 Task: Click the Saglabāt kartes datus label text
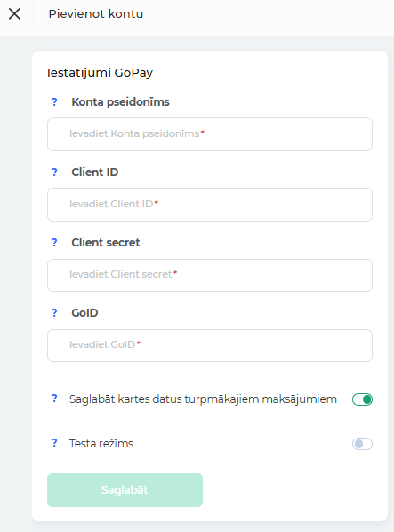click(203, 399)
